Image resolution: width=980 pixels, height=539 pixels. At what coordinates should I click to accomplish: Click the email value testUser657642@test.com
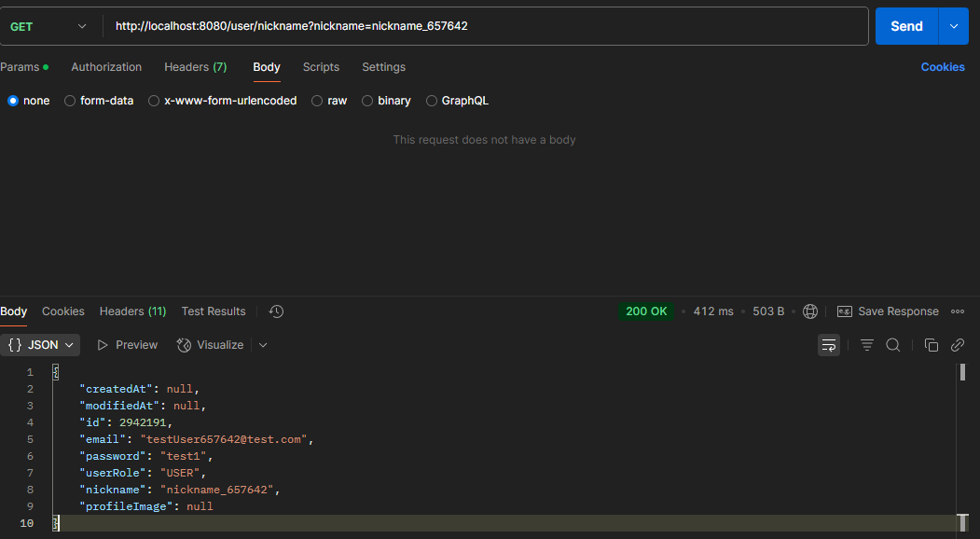pos(224,439)
